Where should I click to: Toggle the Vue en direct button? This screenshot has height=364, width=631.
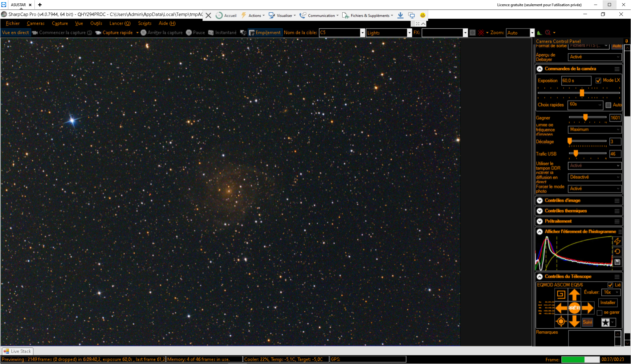click(15, 33)
